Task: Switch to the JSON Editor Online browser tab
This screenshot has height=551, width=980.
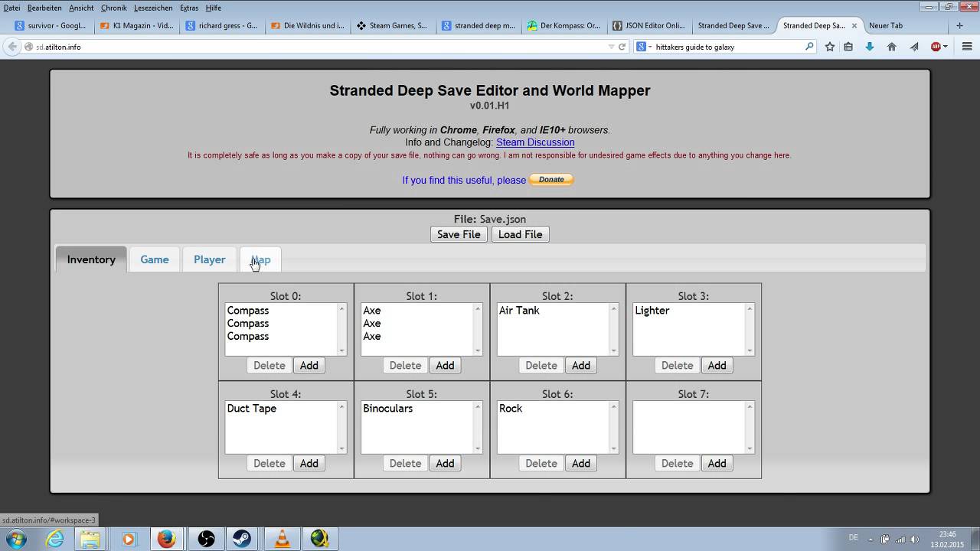Action: tap(648, 25)
